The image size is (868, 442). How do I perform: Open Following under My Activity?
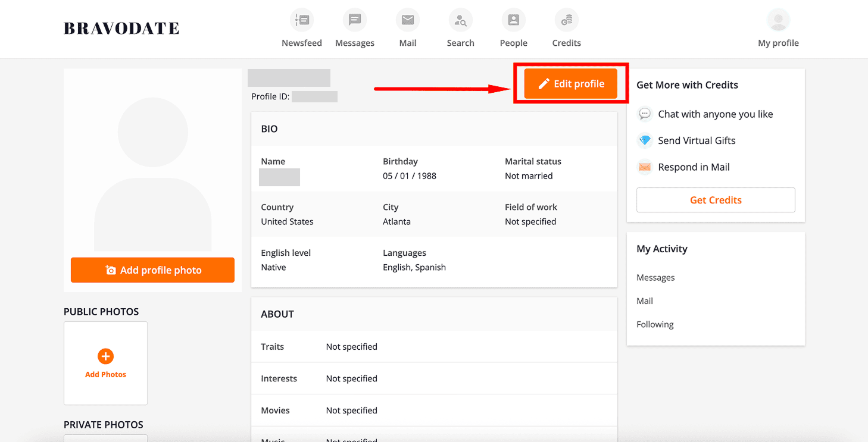point(655,324)
